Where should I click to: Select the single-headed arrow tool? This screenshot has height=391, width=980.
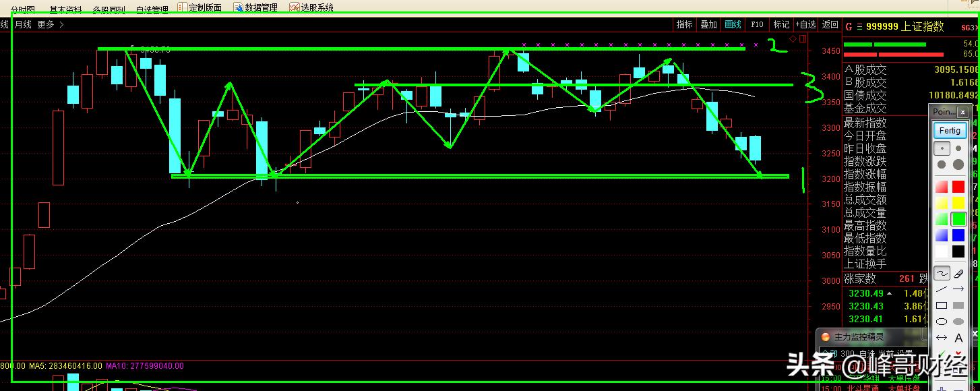tap(958, 290)
